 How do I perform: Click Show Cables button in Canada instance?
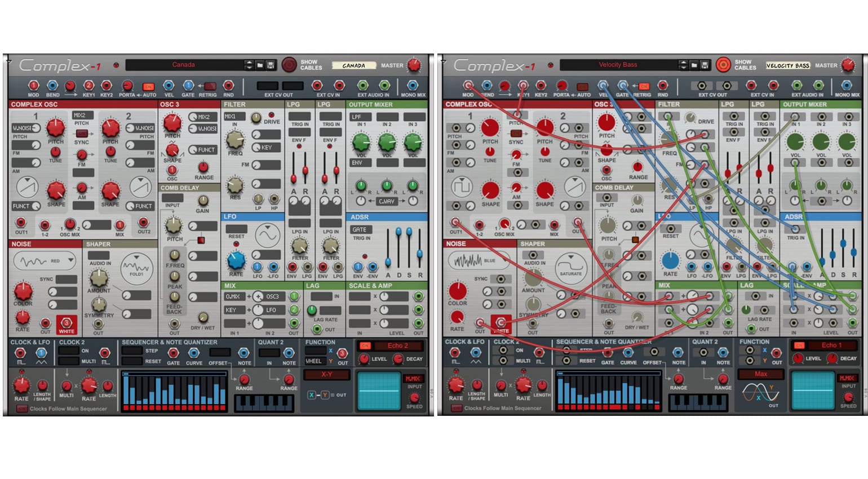pos(289,65)
